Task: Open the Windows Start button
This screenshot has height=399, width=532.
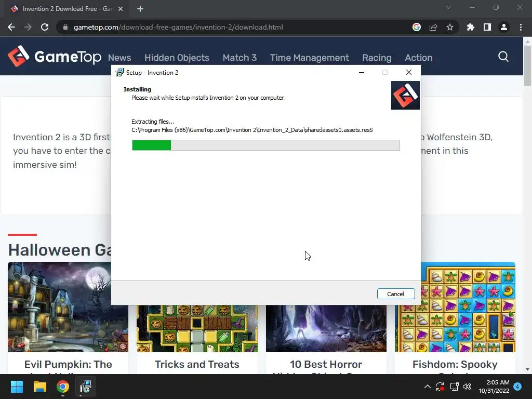Action: 17,387
